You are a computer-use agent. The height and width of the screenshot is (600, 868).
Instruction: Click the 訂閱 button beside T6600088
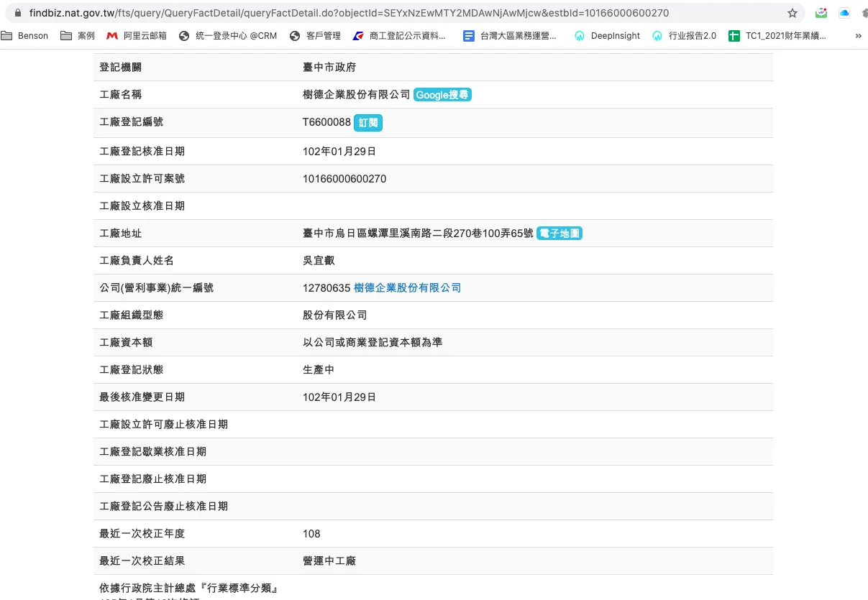pyautogui.click(x=368, y=123)
